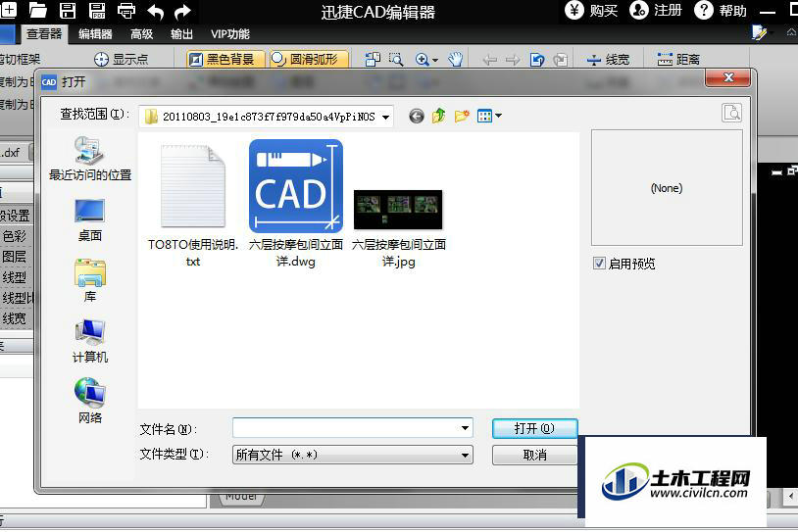
Task: Select the 六层按摩包间立面详.dwg file
Action: 296,204
